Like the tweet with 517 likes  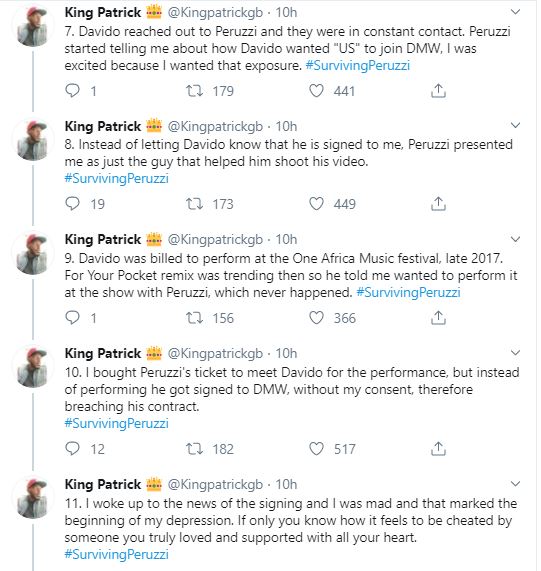tap(316, 449)
